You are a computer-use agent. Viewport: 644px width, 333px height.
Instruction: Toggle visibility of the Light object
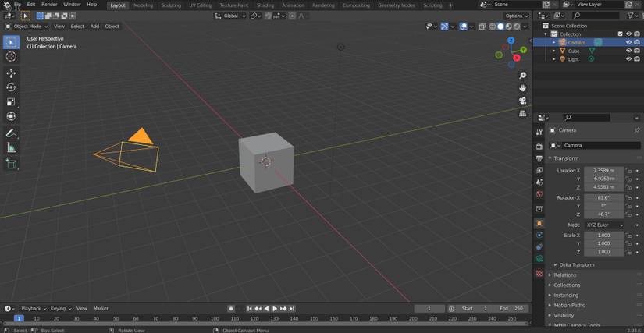click(628, 59)
